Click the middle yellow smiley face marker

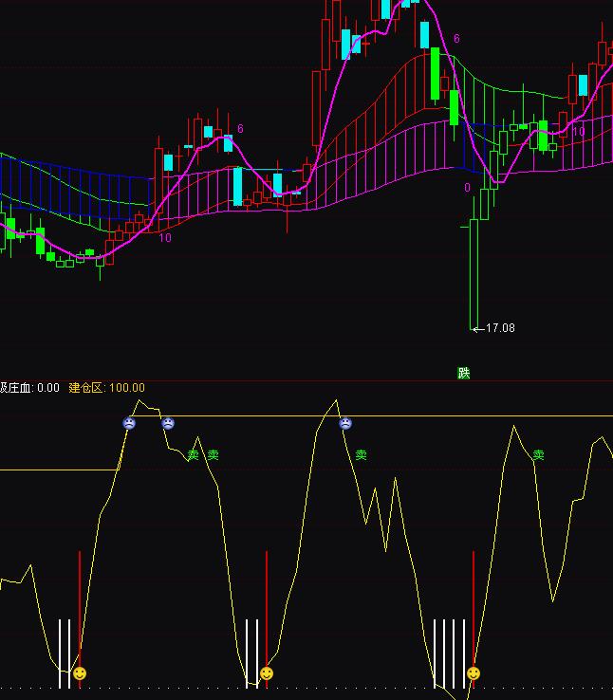coord(267,673)
